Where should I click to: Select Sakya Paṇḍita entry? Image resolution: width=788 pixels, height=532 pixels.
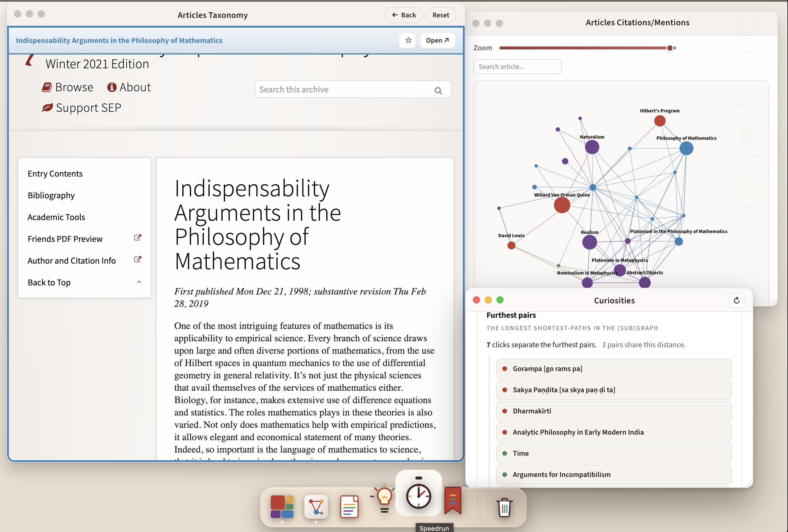click(x=613, y=390)
